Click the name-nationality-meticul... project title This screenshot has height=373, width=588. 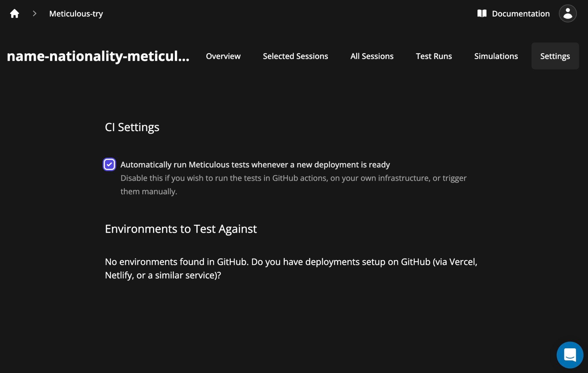pos(98,56)
